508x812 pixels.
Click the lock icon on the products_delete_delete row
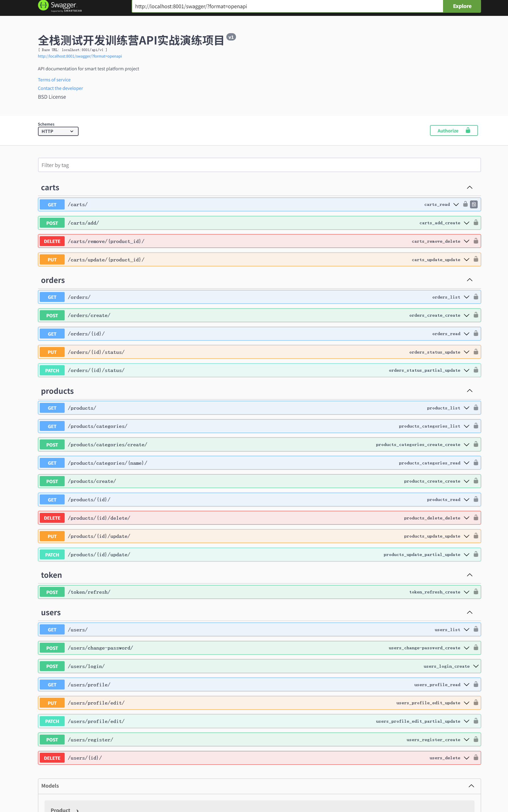476,517
